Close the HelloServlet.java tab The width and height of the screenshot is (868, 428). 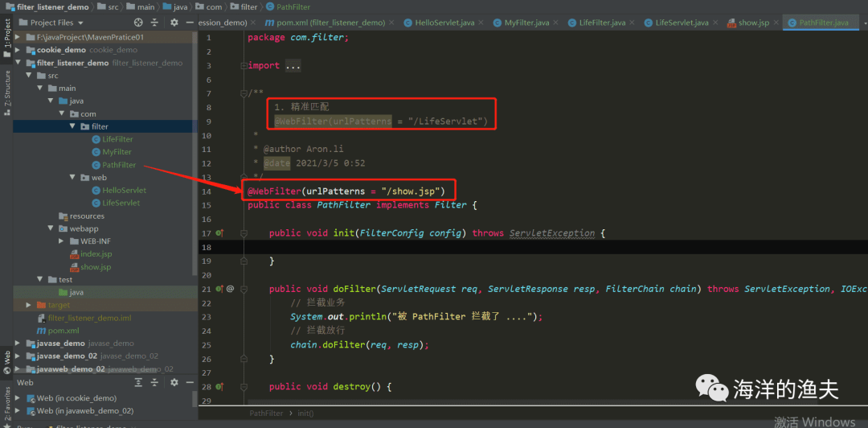tap(481, 23)
